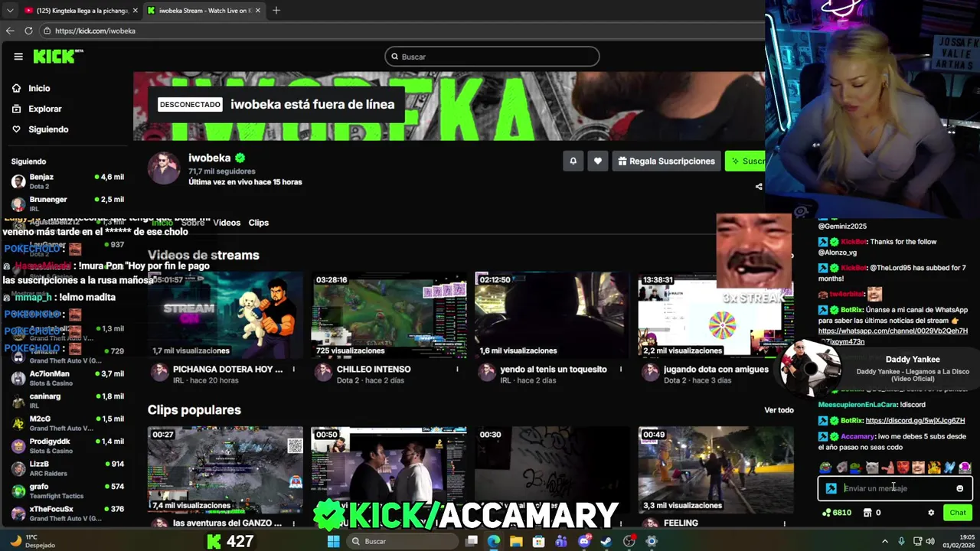
Task: Reload the kick.com page
Action: [x=28, y=31]
